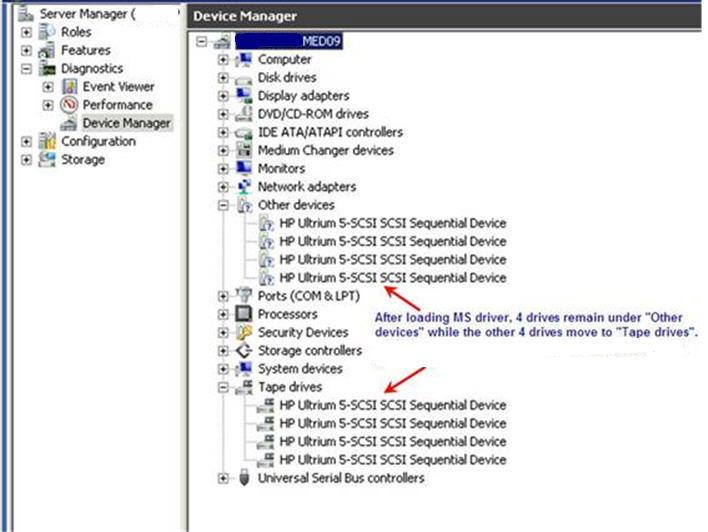708x532 pixels.
Task: Select the MED09 computer name
Action: [289, 42]
